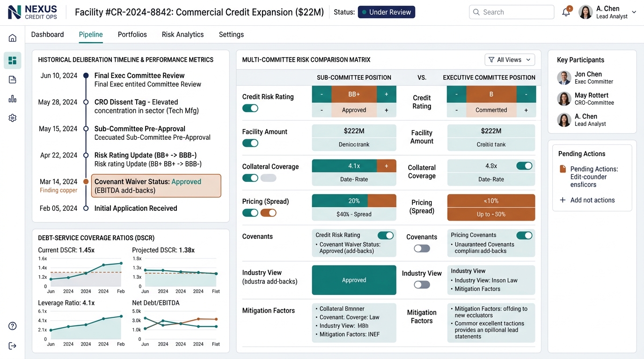Enable the executive Industry View switch
This screenshot has width=644, height=359.
point(422,285)
